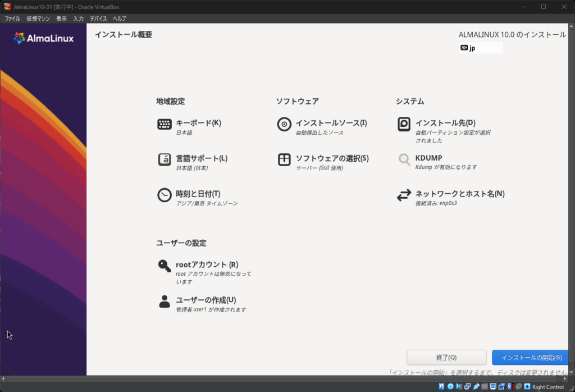
Task: Click the VirtualBox icon in the title bar
Action: tap(7, 7)
